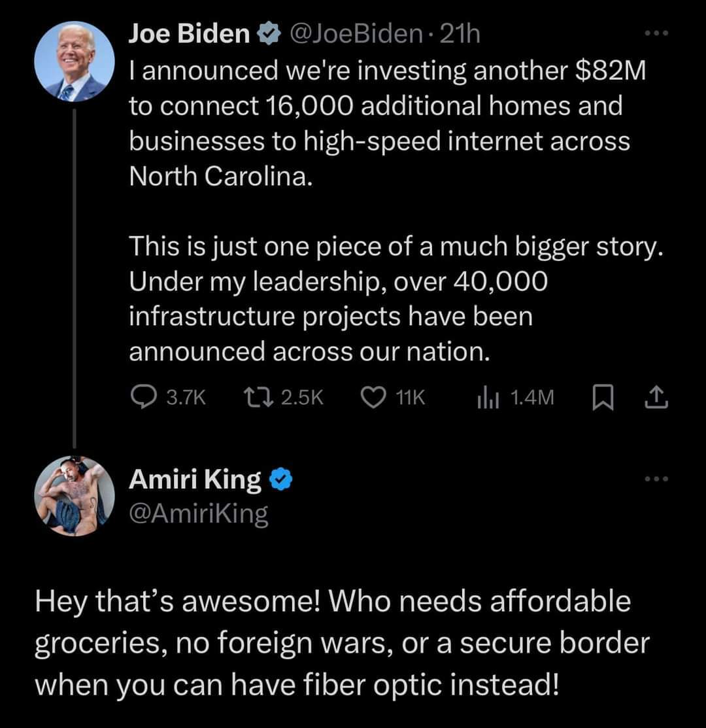The width and height of the screenshot is (706, 728).
Task: Share the Joe Biden tweet
Action: [658, 397]
